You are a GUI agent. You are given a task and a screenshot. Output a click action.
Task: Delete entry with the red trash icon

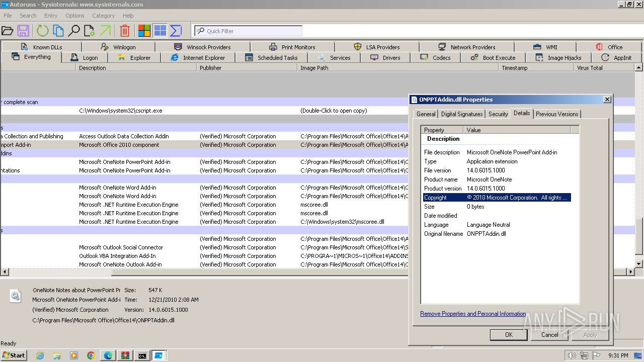coord(125,31)
